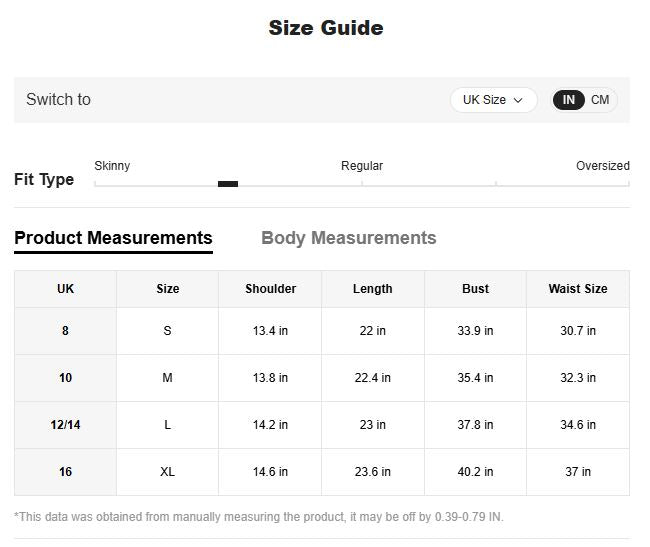Click the Length column header
The width and height of the screenshot is (650, 547).
coord(372,289)
